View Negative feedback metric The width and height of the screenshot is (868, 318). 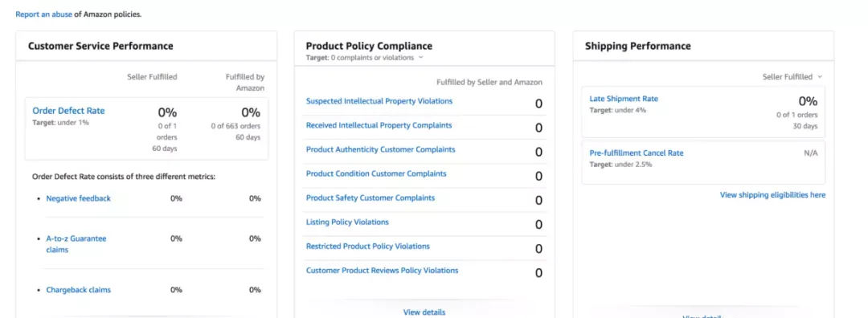79,198
